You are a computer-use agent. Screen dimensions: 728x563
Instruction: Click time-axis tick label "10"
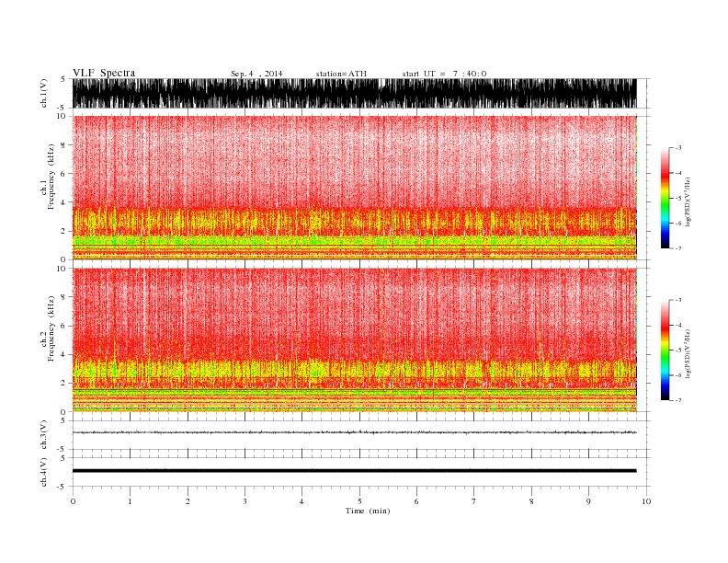[x=646, y=501]
